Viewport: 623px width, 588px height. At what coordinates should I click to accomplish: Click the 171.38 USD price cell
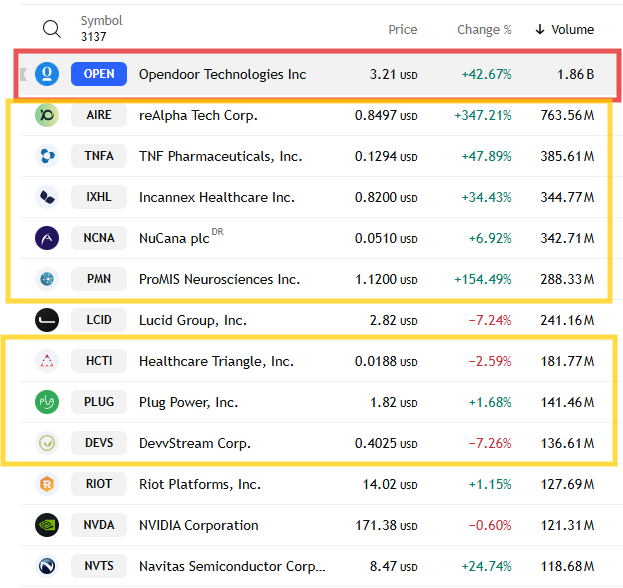click(x=386, y=525)
